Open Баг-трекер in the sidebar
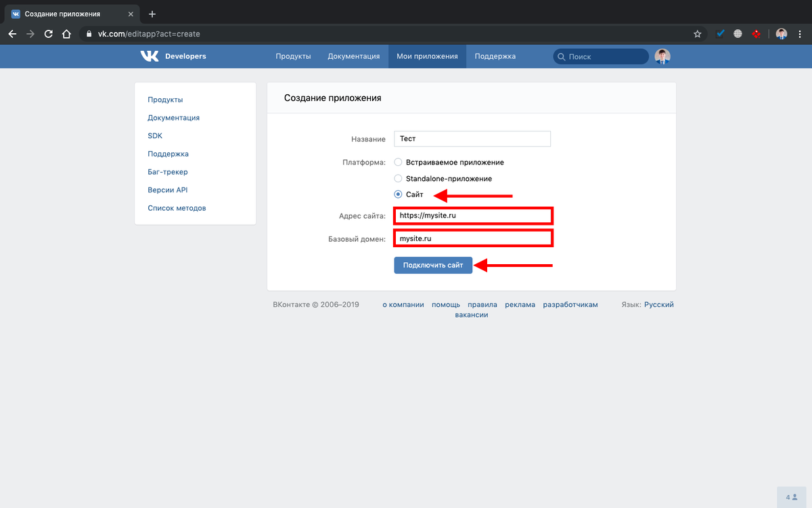The height and width of the screenshot is (508, 812). click(x=168, y=172)
